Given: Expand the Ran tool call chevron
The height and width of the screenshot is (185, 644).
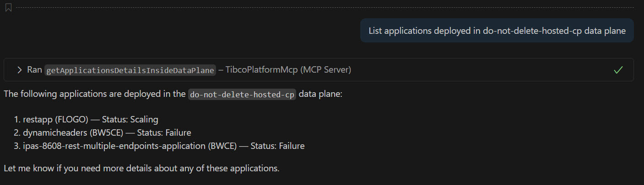Looking at the screenshot, I should tap(19, 70).
